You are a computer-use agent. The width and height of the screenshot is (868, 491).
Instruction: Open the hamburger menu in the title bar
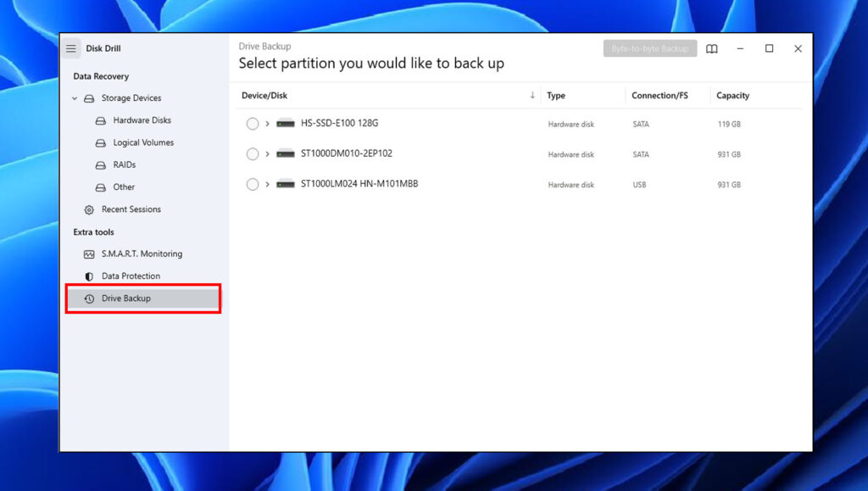(71, 48)
